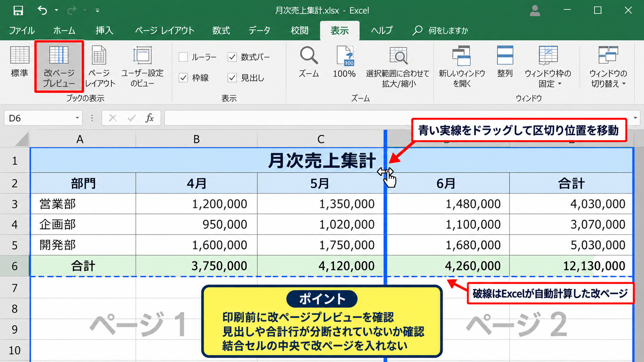Screen dimensions: 644x362
Task: Click the confirm checkmark in formula bar
Action: pyautogui.click(x=131, y=118)
